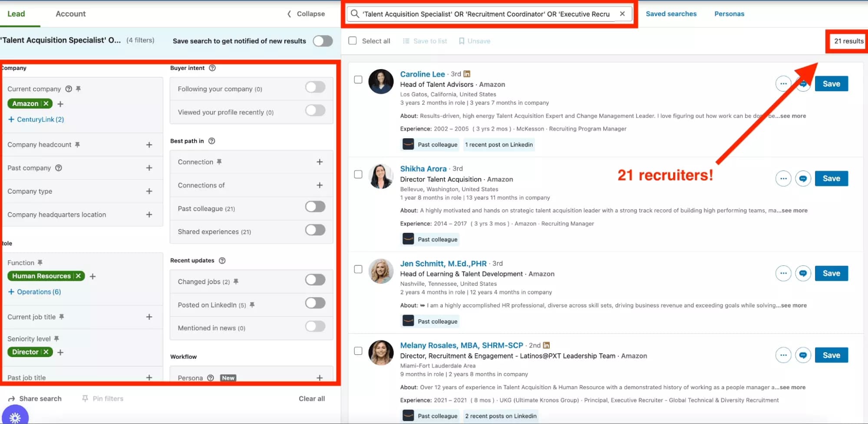Remove the Amazon current company filter chip
This screenshot has height=424, width=868.
pyautogui.click(x=46, y=103)
